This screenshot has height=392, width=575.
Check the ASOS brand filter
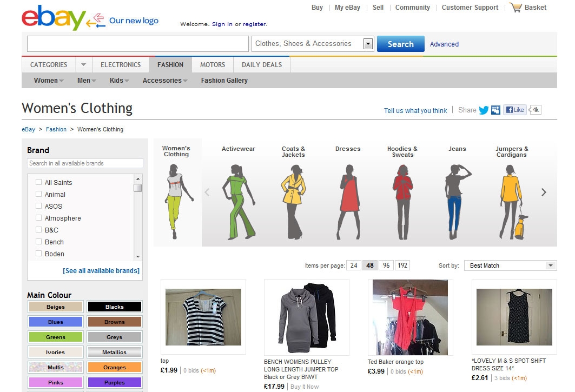(x=38, y=206)
